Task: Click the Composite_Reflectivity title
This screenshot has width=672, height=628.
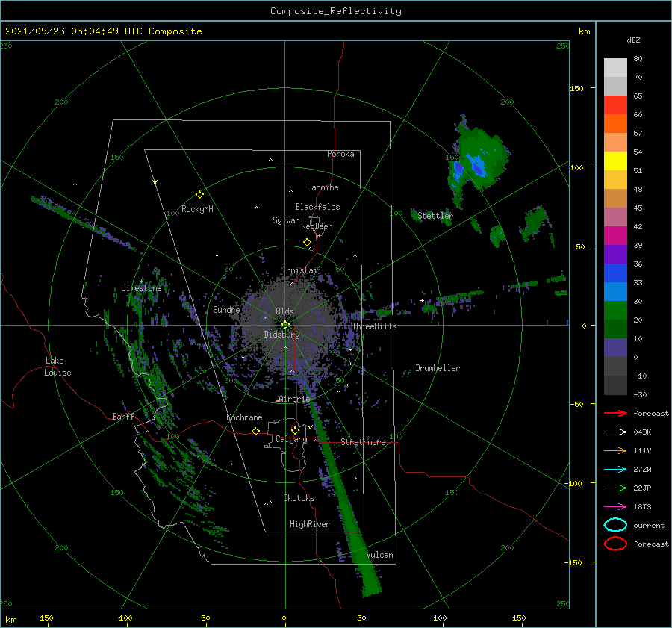Action: pyautogui.click(x=336, y=11)
